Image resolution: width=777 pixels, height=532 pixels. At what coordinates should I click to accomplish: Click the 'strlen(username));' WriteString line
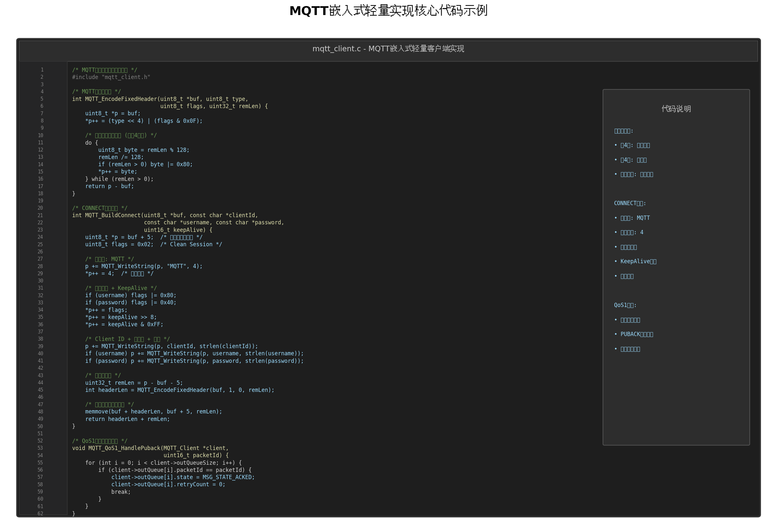(195, 353)
